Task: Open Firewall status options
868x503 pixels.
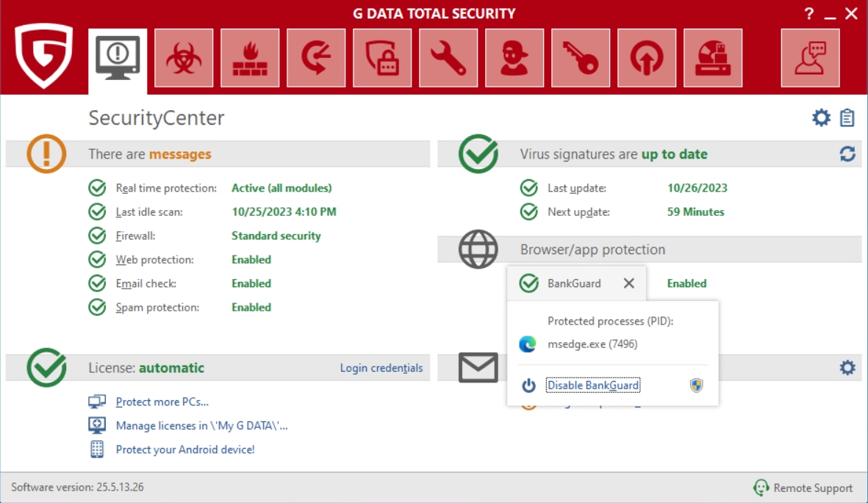Action: tap(135, 236)
